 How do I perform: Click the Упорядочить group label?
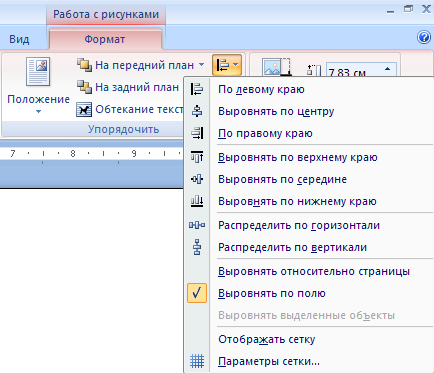[123, 129]
